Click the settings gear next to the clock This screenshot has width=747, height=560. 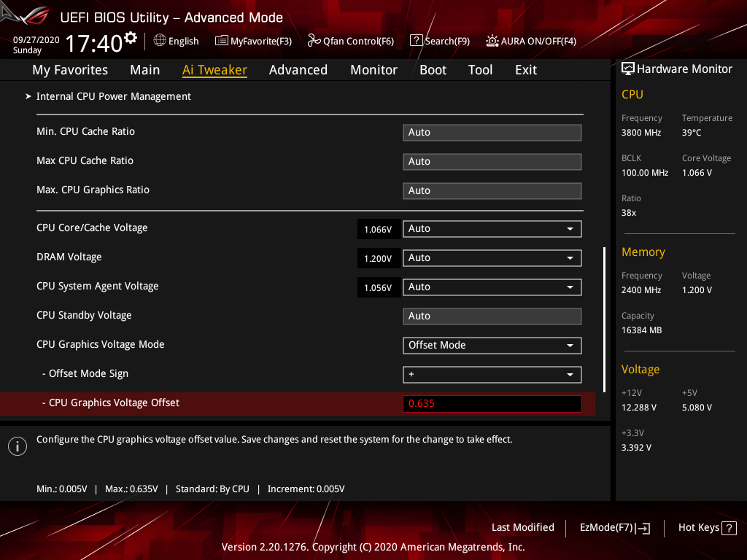point(131,38)
